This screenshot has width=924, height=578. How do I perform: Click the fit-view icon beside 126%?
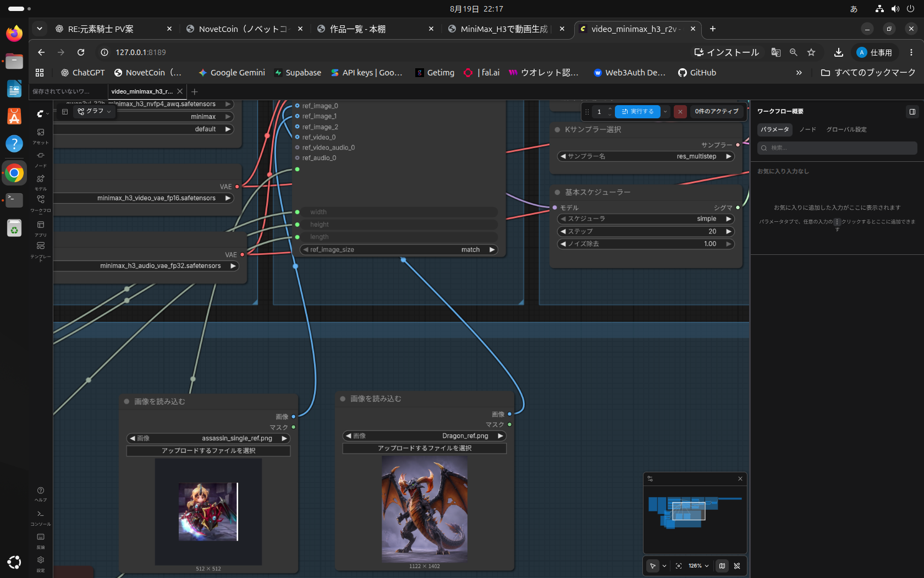tap(679, 566)
